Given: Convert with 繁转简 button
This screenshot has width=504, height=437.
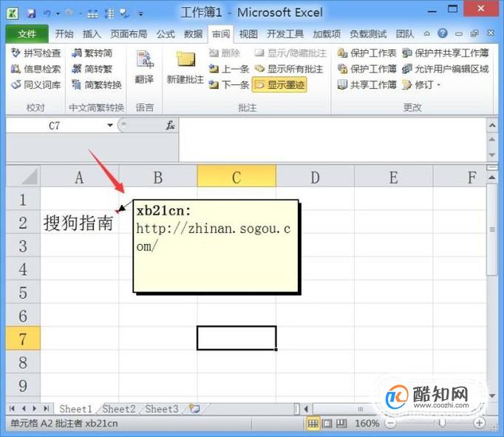Looking at the screenshot, I should pos(92,52).
